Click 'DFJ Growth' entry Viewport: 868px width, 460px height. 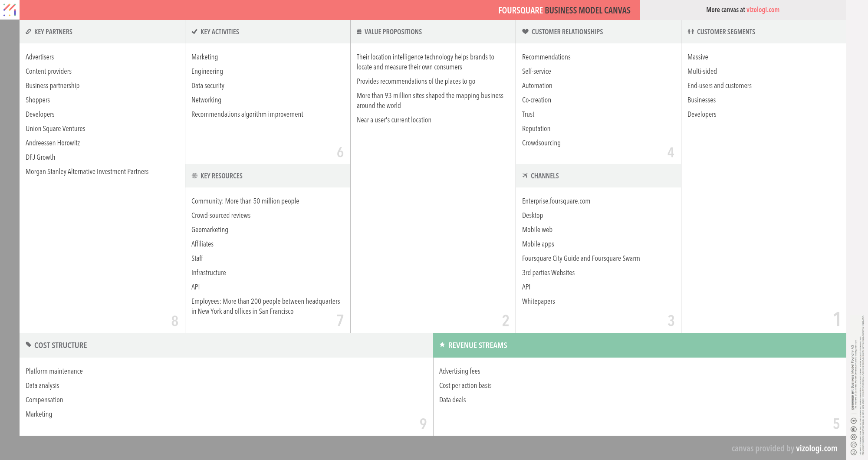40,157
